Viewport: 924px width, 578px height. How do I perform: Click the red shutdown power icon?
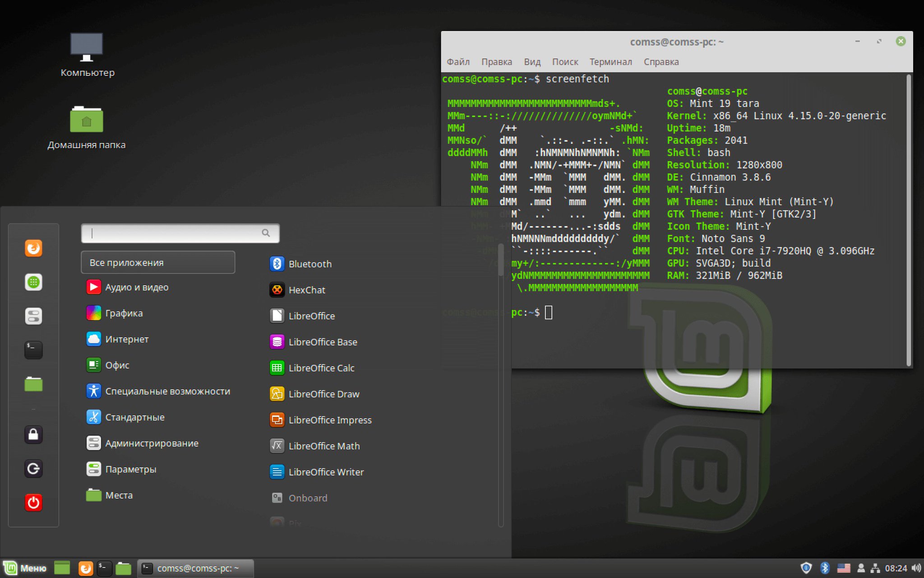point(33,503)
